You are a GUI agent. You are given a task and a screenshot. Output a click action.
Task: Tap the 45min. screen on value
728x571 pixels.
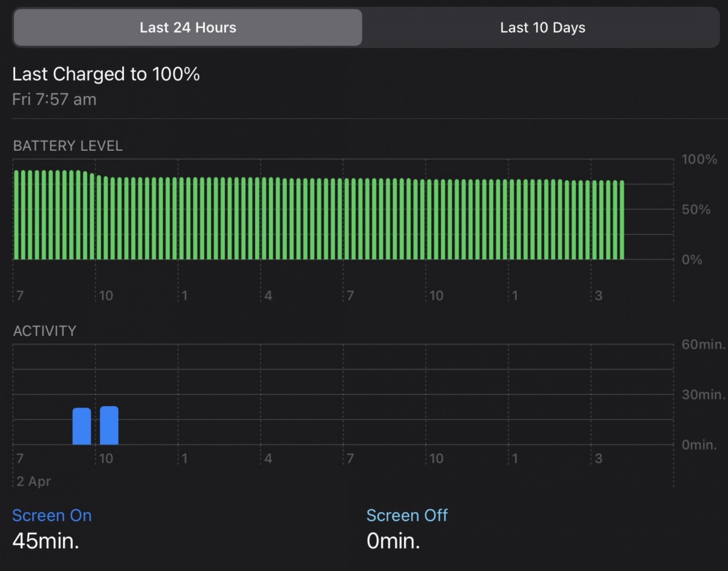pos(45,541)
